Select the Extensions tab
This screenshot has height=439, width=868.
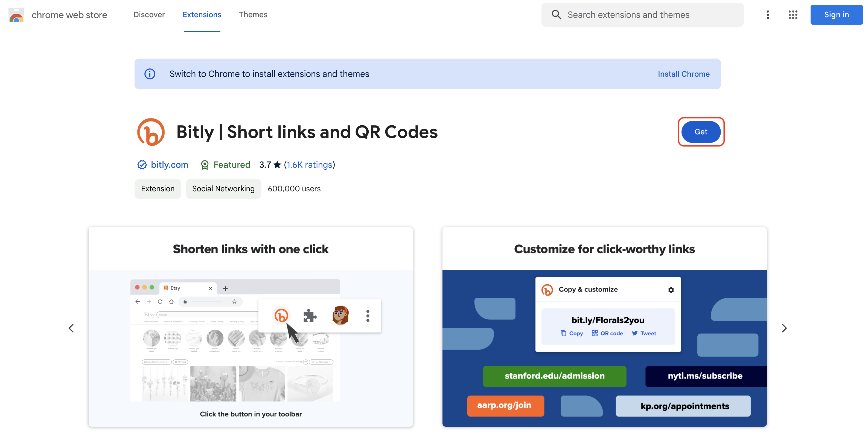(x=202, y=14)
